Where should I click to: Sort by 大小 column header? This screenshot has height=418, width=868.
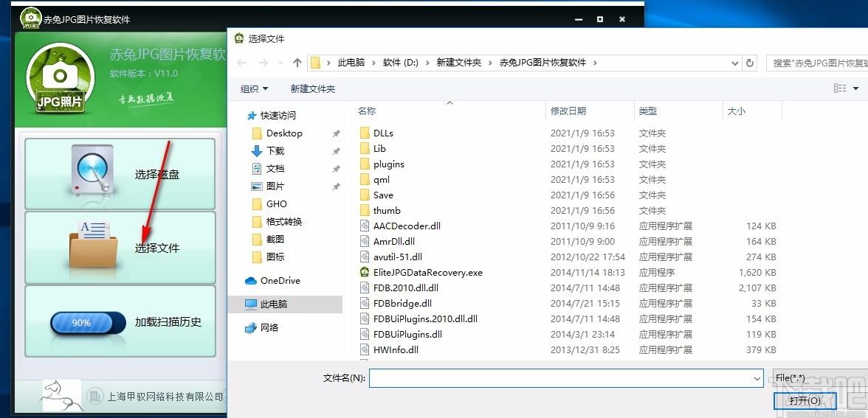(737, 111)
